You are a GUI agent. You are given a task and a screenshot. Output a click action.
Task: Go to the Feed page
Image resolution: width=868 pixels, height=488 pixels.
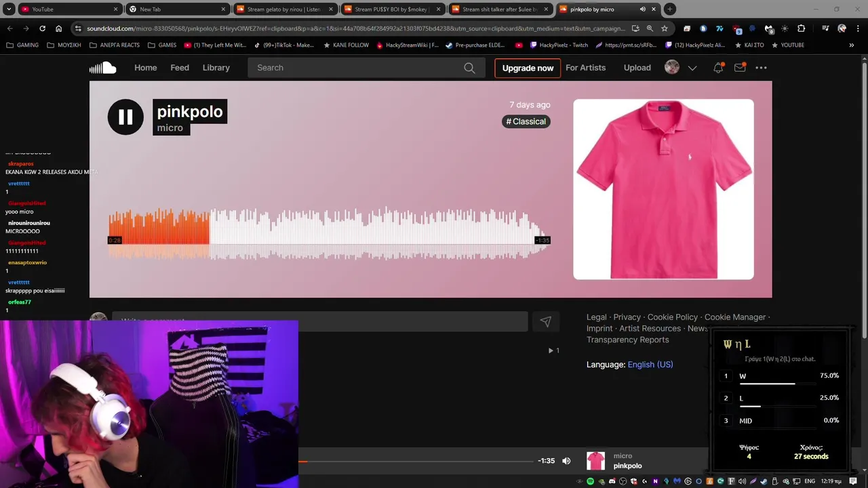180,68
